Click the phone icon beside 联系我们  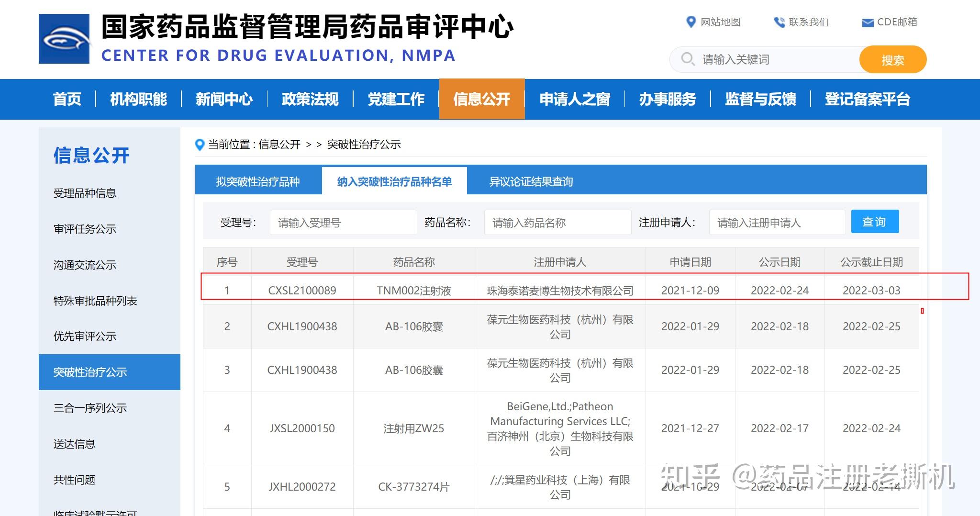point(779,21)
